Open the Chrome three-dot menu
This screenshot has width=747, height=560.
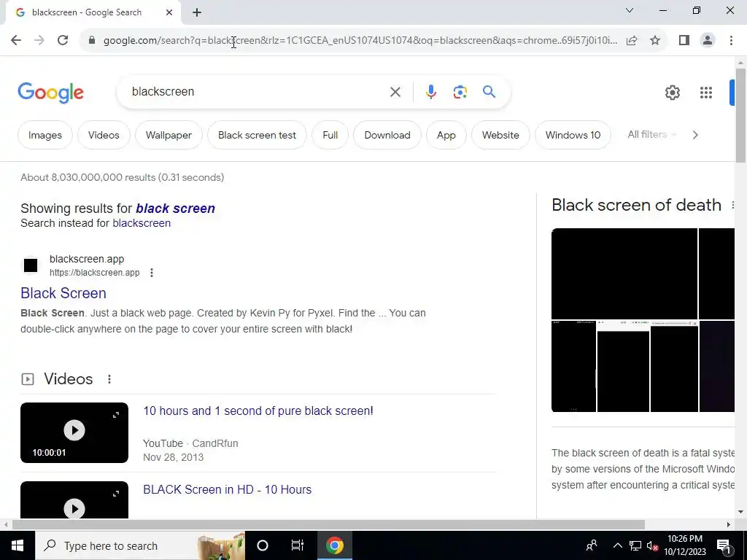point(731,40)
